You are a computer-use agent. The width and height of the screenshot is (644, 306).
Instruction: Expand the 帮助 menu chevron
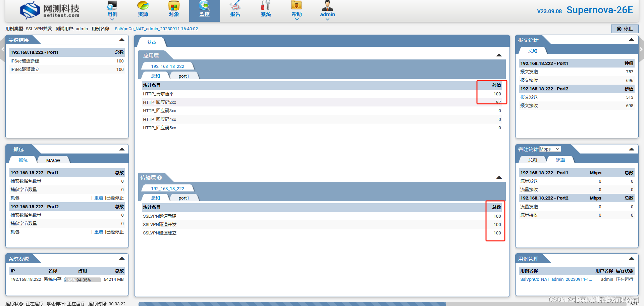[297, 19]
